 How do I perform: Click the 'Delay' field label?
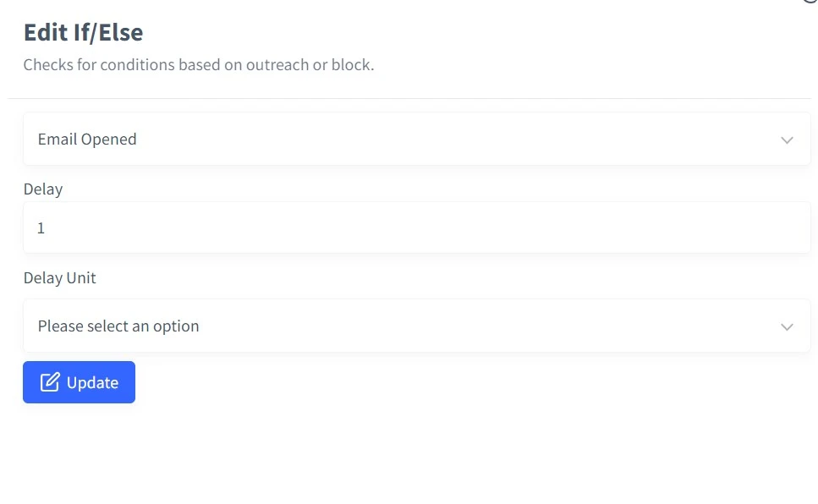point(43,189)
